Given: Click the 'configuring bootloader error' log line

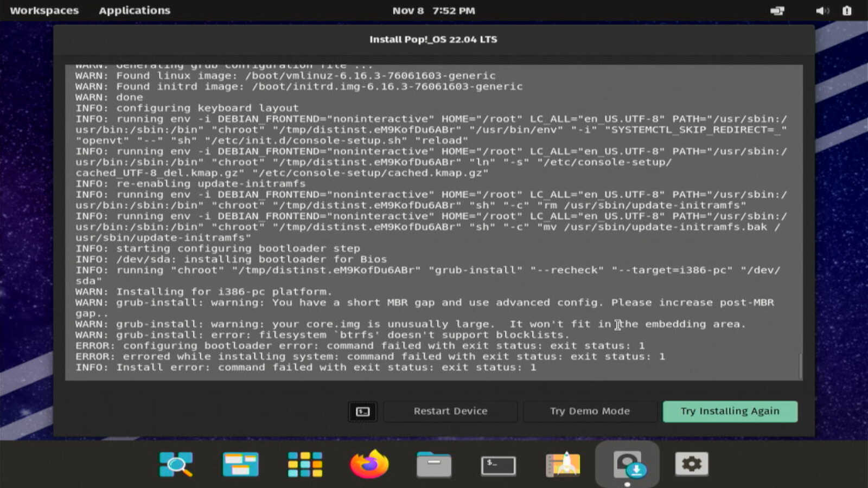Looking at the screenshot, I should tap(360, 346).
